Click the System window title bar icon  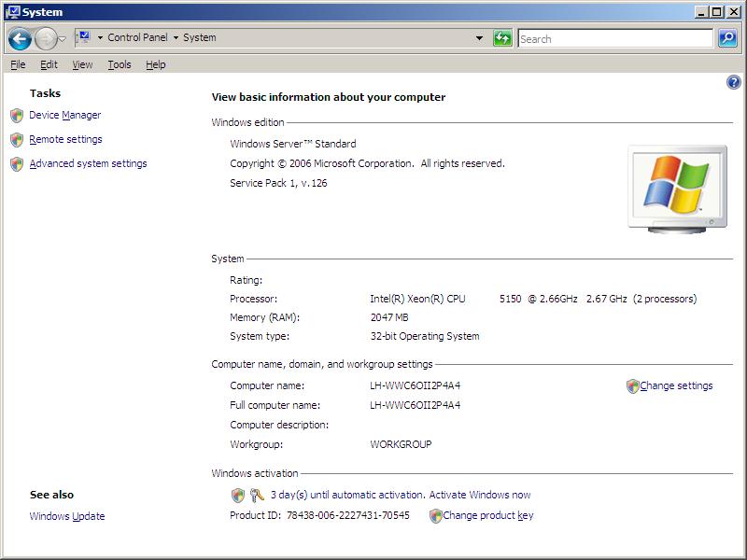12,12
